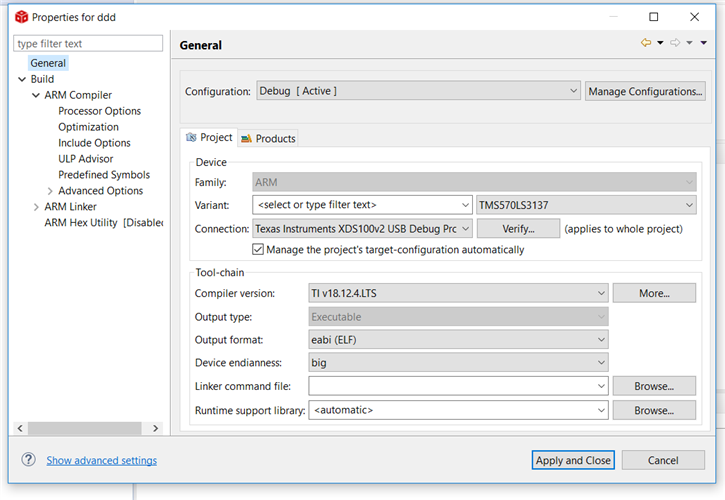Image resolution: width=725 pixels, height=500 pixels.
Task: Open the Device endianness dropdown
Action: coord(458,363)
